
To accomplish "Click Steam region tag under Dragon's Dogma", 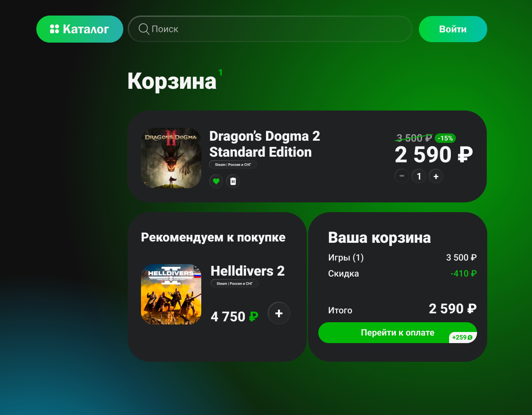I will [x=233, y=165].
